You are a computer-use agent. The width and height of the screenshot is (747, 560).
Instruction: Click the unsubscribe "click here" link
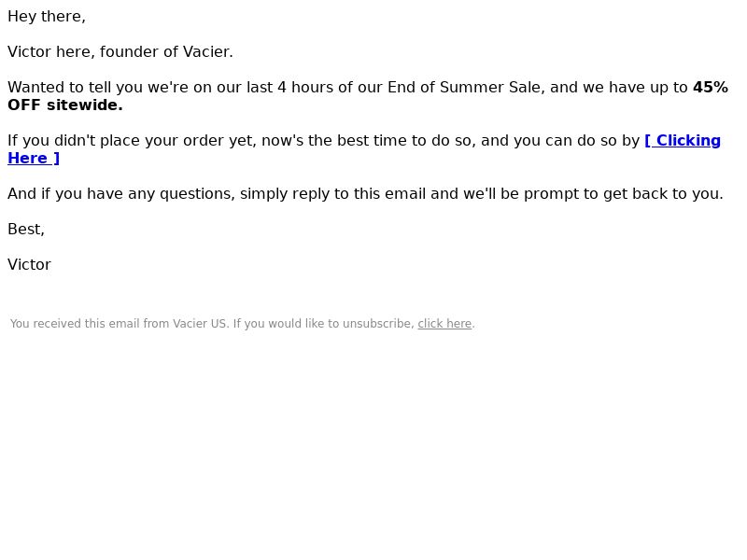coord(444,324)
